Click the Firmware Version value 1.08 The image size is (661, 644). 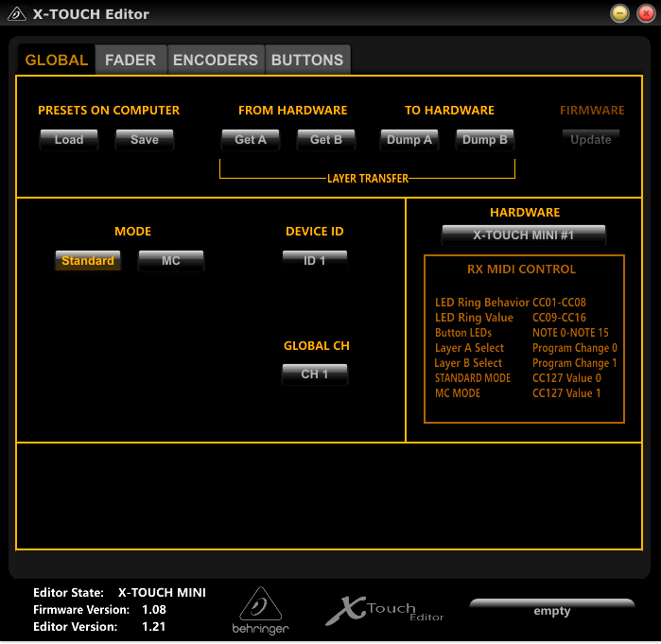154,609
